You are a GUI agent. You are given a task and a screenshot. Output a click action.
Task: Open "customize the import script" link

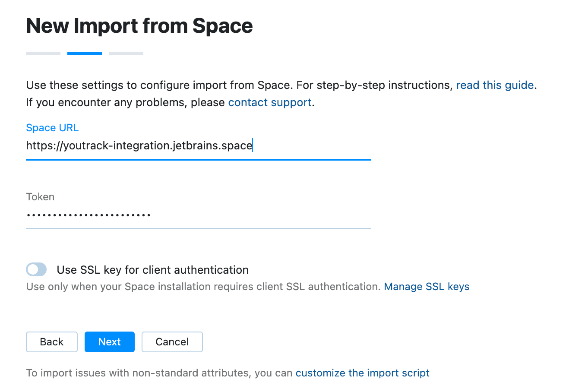pyautogui.click(x=362, y=373)
